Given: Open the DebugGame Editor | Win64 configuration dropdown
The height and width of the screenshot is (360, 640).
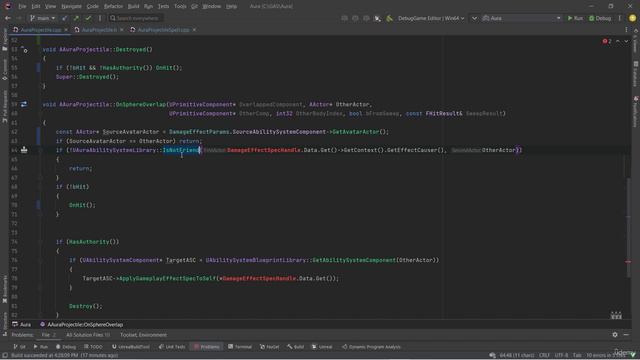Looking at the screenshot, I should (x=431, y=18).
